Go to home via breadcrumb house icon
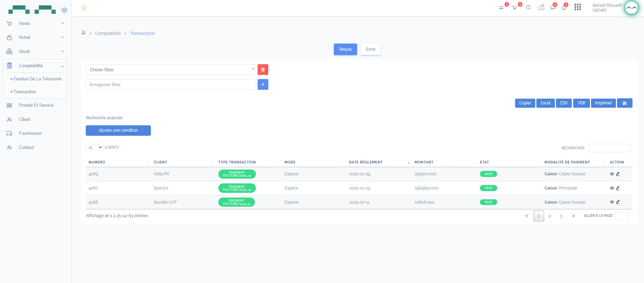 [x=83, y=32]
